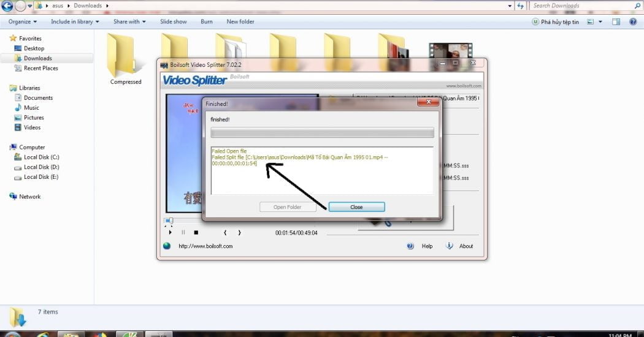The height and width of the screenshot is (337, 644).
Task: Click the video preview in Video Splitter
Action: [184, 153]
